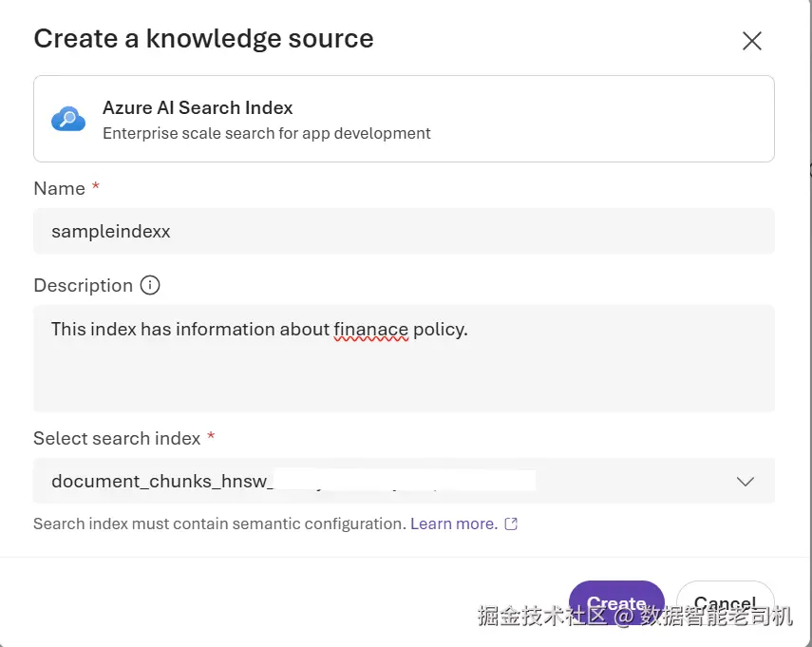Click the misspelled word finanace
Image resolution: width=812 pixels, height=647 pixels.
click(370, 330)
